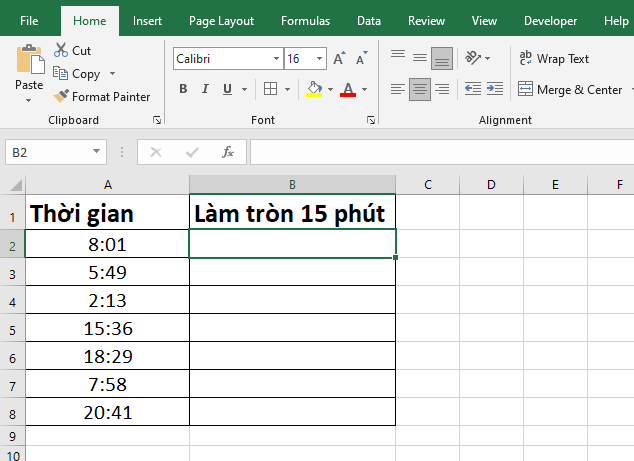Switch to Data tab
The width and height of the screenshot is (634, 461).
[369, 21]
